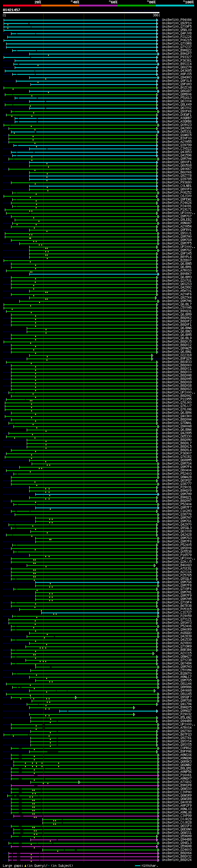Select the UniRef100_Q43685 label
The width and height of the screenshot is (197, 868).
pos(177,71)
